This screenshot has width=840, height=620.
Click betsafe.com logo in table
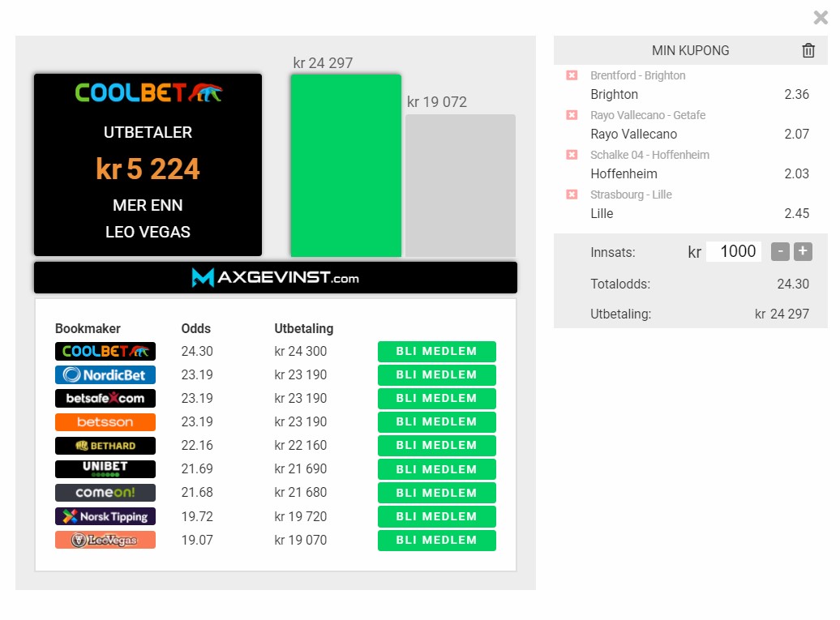coord(105,399)
